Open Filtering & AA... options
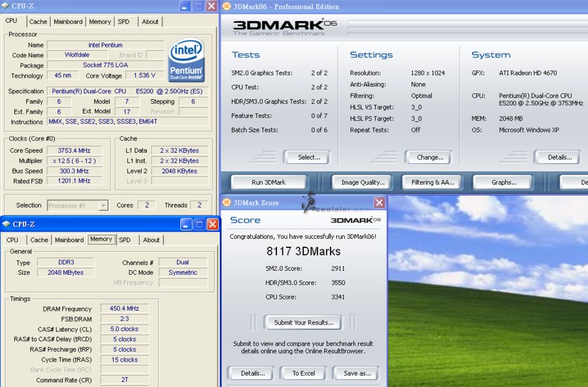The image size is (588, 387). pos(433,183)
